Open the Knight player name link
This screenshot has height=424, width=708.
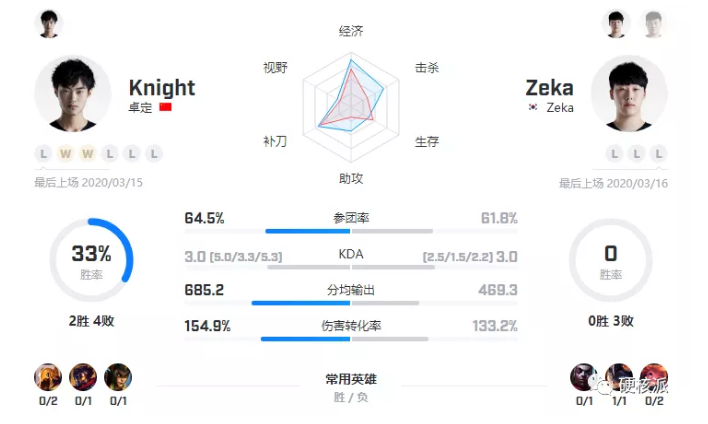coord(162,88)
